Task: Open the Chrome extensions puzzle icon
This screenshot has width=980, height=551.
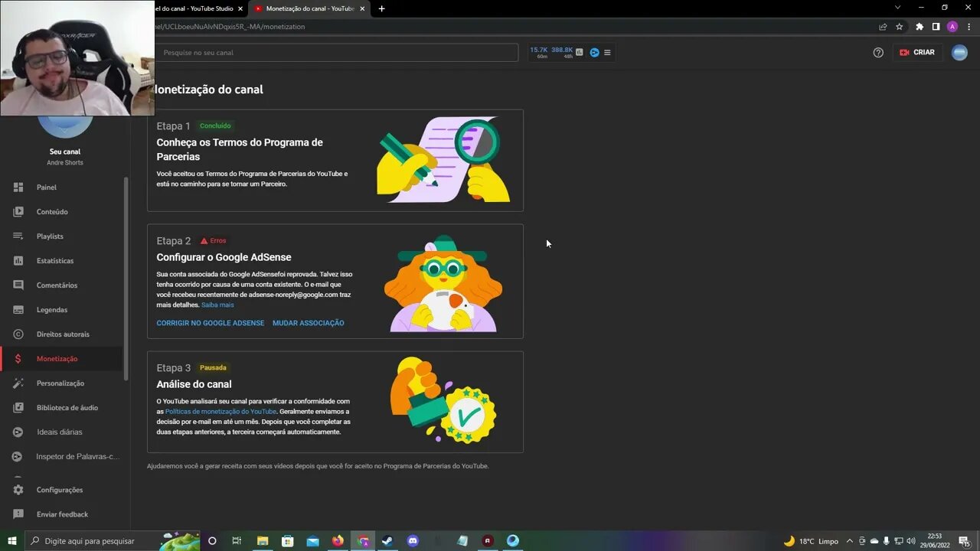Action: pyautogui.click(x=920, y=27)
